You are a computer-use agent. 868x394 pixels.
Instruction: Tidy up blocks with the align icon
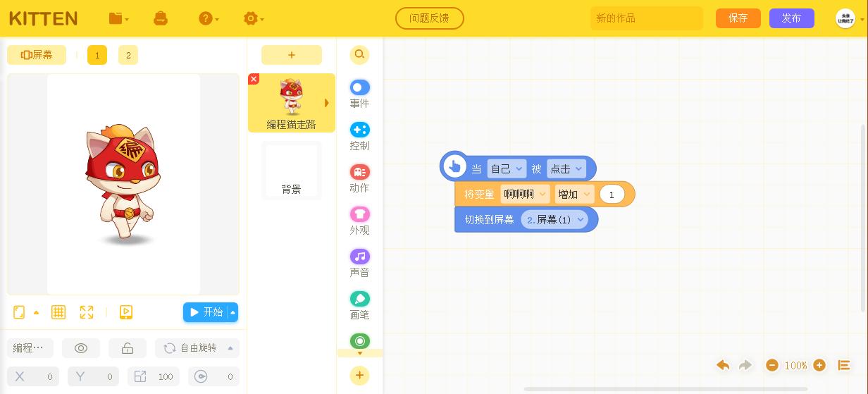(844, 365)
